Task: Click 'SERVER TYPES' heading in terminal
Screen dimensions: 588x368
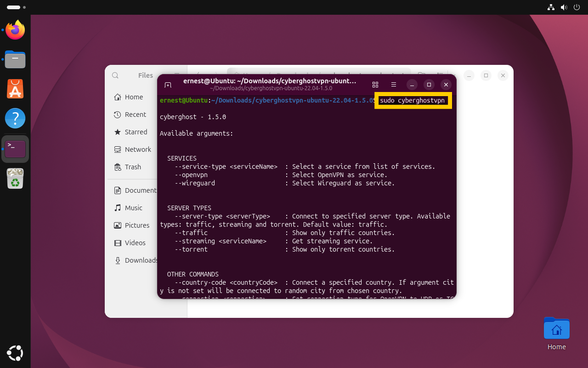Action: point(189,208)
